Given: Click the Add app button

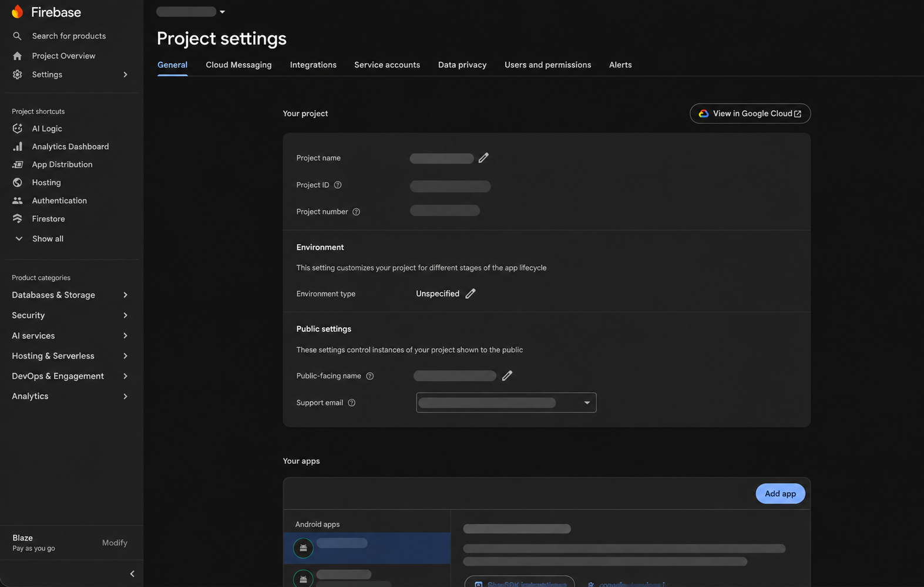Looking at the screenshot, I should click(780, 494).
